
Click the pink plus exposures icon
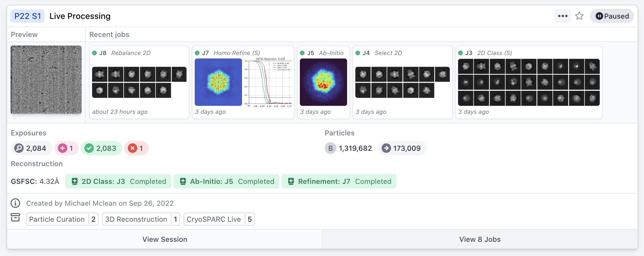[63, 148]
